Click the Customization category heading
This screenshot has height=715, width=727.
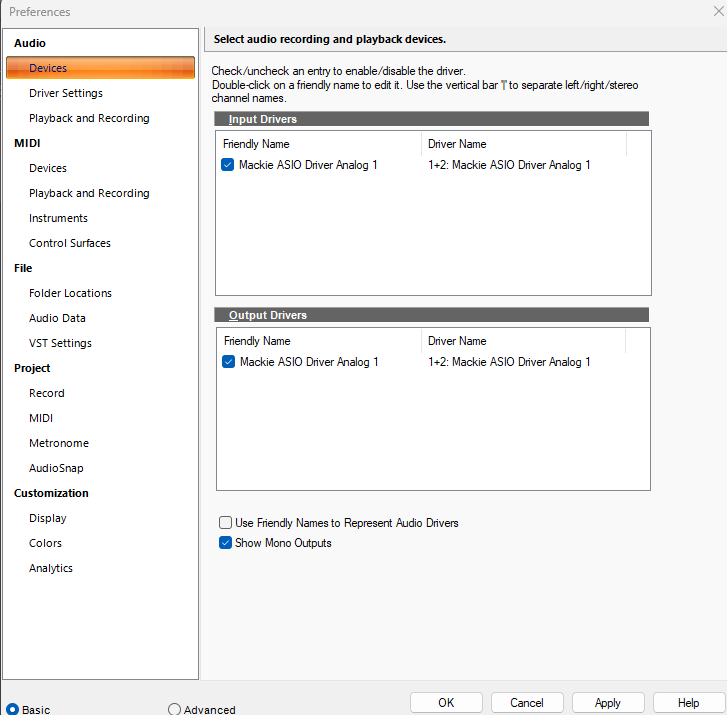coord(51,493)
